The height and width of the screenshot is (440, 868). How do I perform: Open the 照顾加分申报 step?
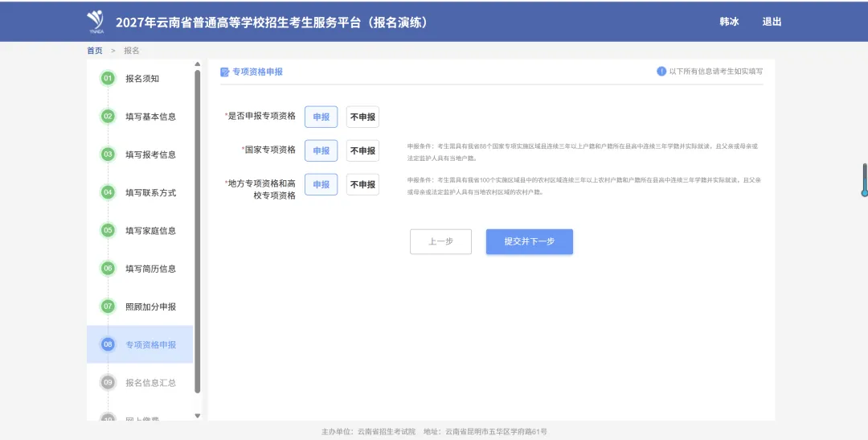point(150,306)
